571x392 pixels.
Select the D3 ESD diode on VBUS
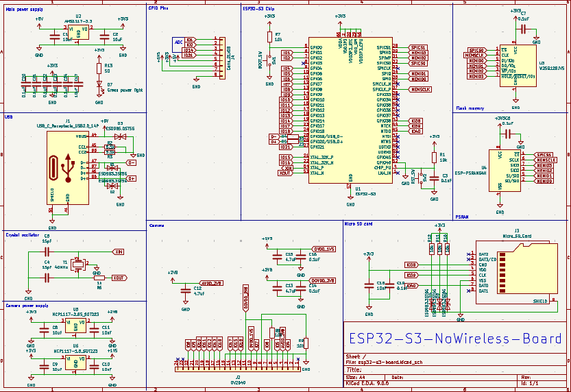[120, 136]
